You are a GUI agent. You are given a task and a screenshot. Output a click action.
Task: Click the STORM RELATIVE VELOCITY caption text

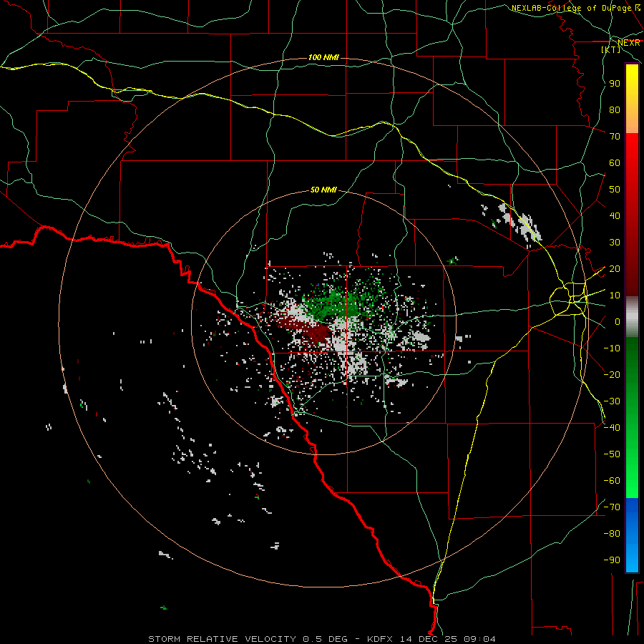click(222, 639)
